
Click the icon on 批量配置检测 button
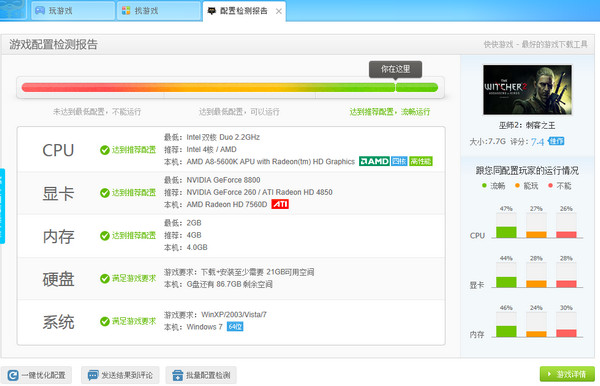point(178,375)
